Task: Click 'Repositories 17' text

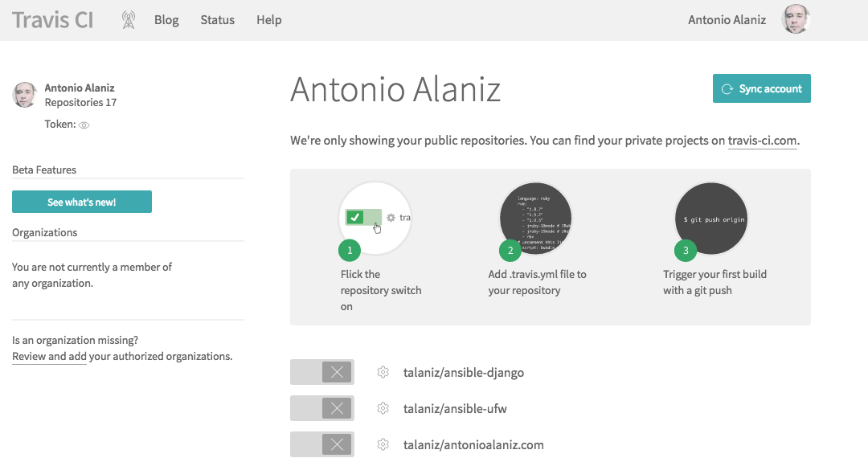Action: click(81, 102)
